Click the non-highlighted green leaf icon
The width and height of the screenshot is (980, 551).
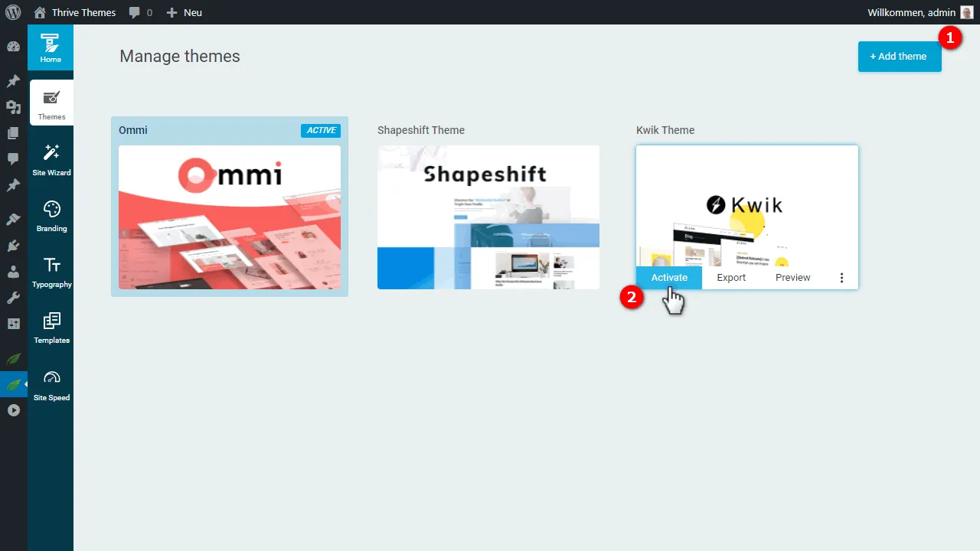tap(13, 358)
